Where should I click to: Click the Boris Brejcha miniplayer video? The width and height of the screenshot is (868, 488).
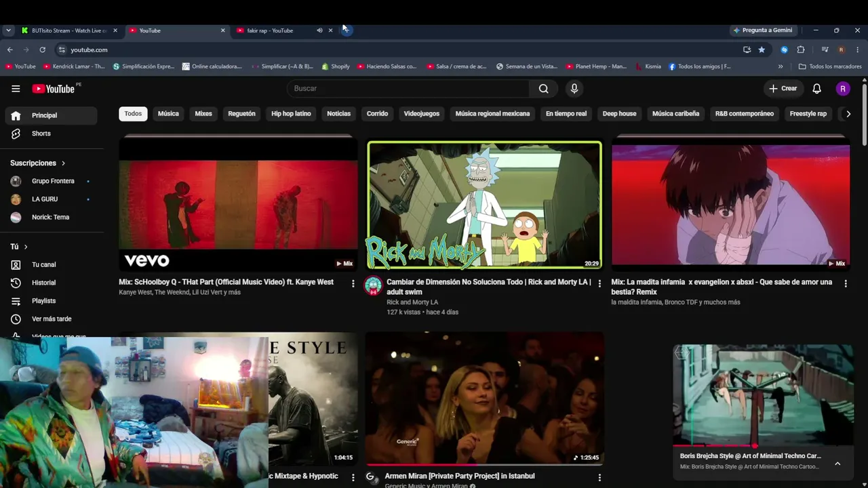(x=763, y=394)
